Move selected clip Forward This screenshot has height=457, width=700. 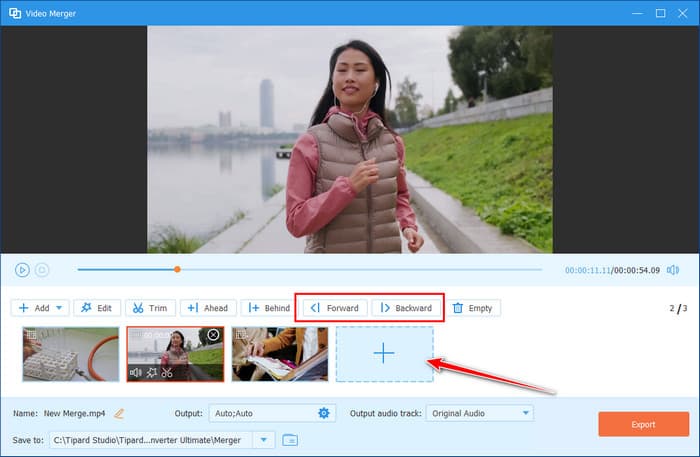click(x=335, y=308)
